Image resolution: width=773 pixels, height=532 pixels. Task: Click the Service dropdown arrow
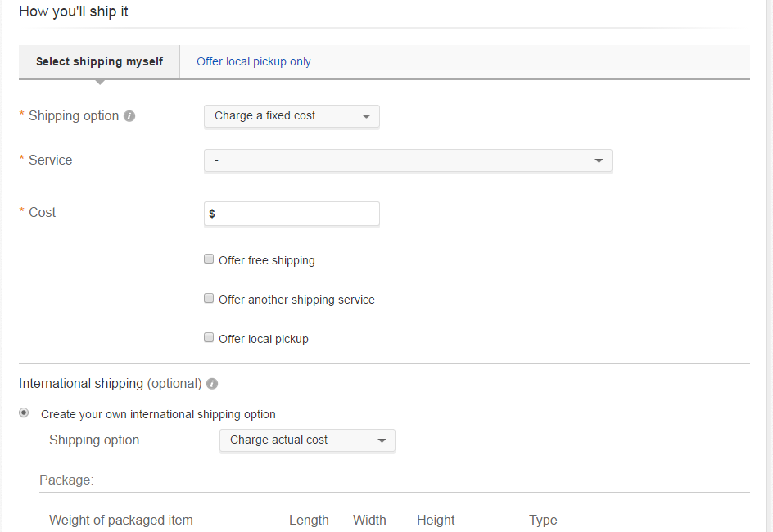coord(599,161)
